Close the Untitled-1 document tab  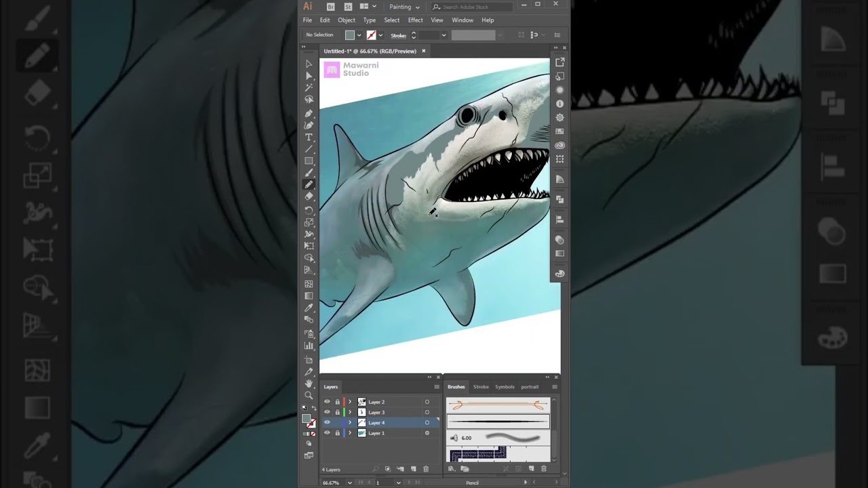click(424, 51)
